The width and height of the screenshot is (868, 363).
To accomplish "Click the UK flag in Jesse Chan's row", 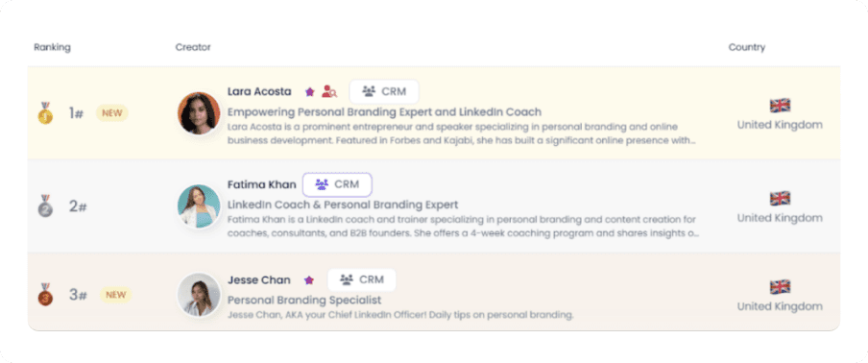I will click(x=780, y=286).
